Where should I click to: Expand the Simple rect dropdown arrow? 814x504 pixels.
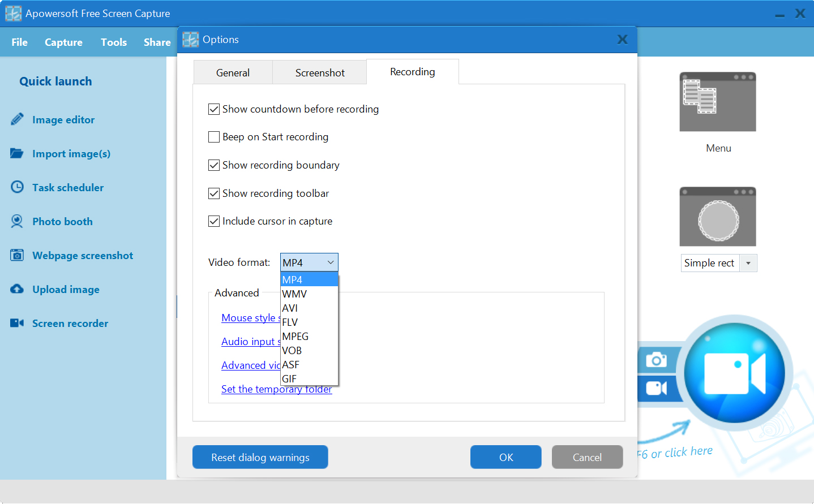coord(748,263)
